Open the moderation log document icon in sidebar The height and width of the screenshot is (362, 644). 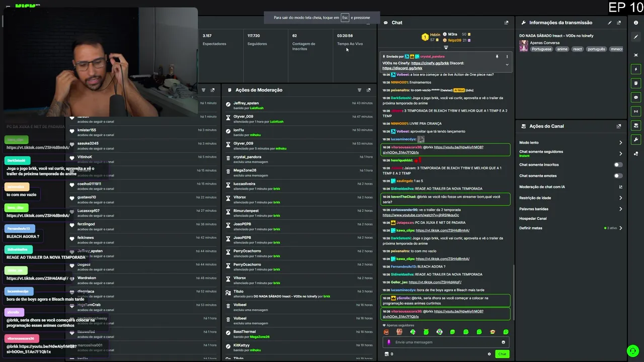[x=636, y=83]
